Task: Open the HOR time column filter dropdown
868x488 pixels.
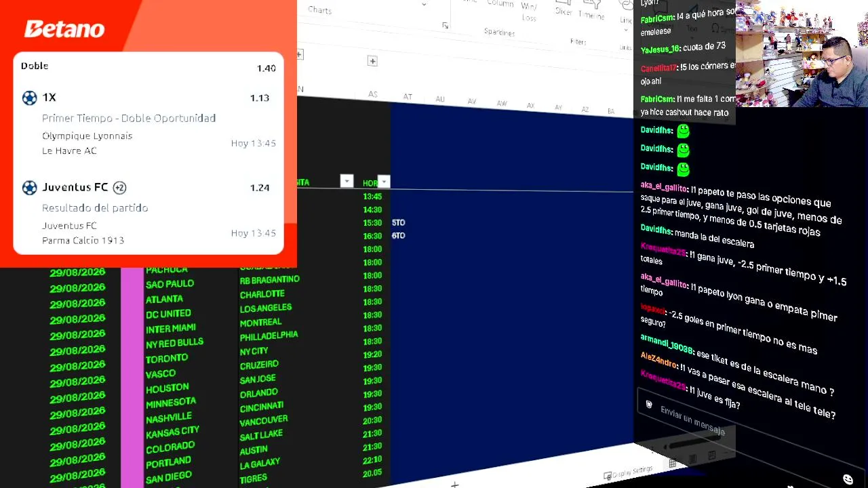Action: 384,182
